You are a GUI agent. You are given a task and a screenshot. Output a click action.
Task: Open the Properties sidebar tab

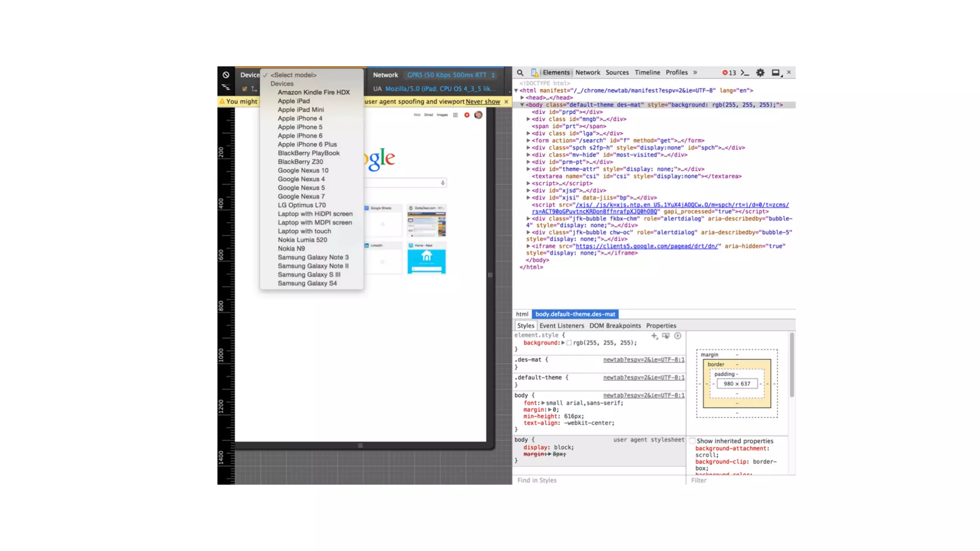point(661,326)
